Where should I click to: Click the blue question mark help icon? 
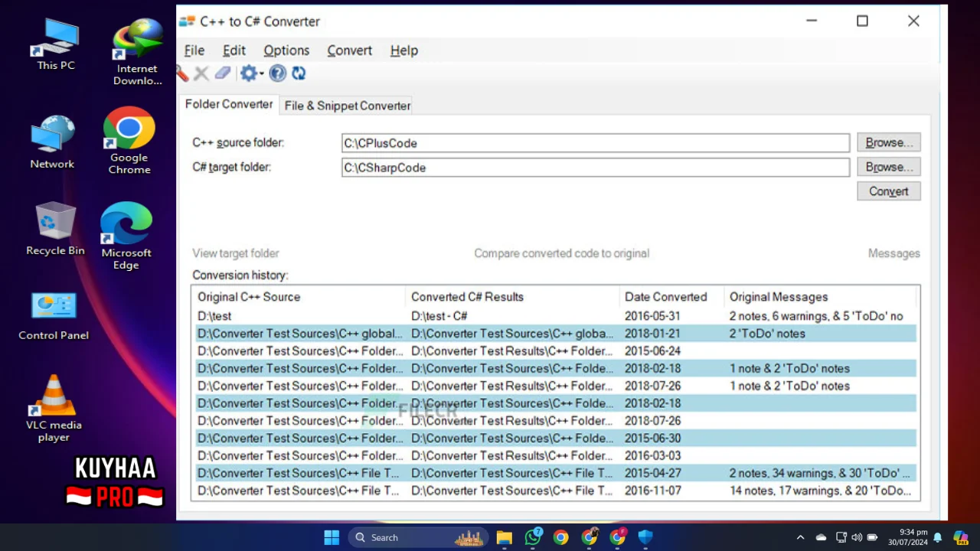(278, 73)
